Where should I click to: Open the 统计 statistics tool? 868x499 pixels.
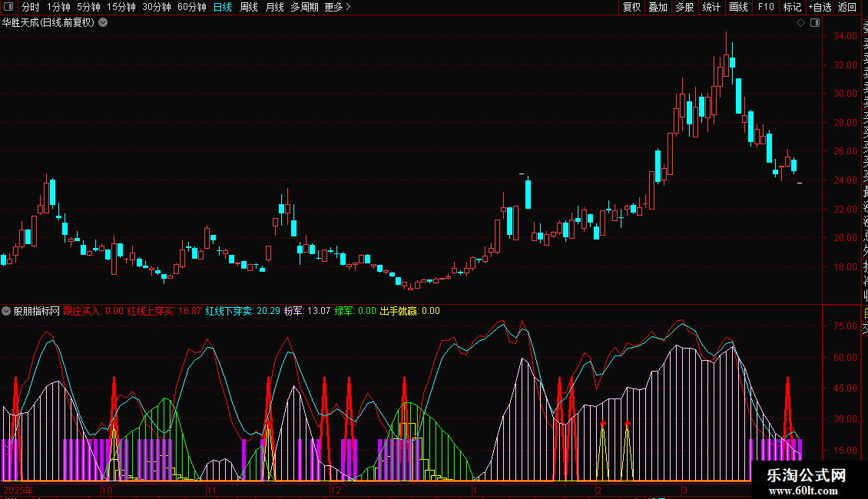(x=711, y=7)
